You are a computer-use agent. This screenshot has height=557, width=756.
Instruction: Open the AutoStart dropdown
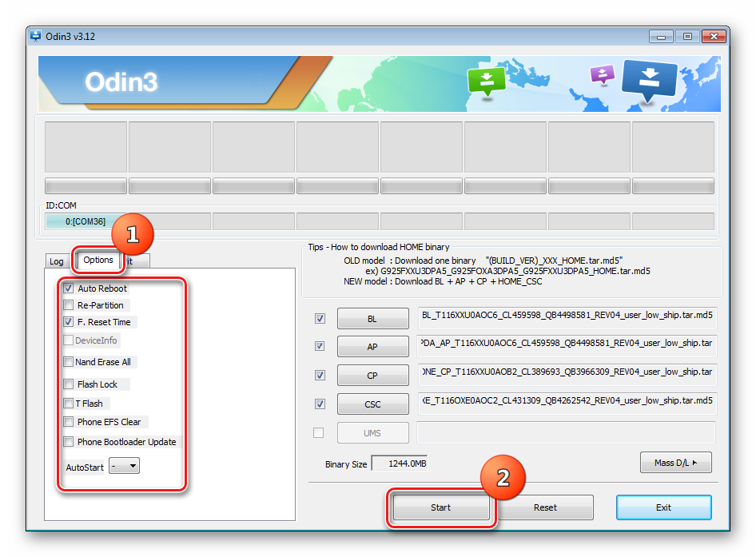click(x=125, y=466)
